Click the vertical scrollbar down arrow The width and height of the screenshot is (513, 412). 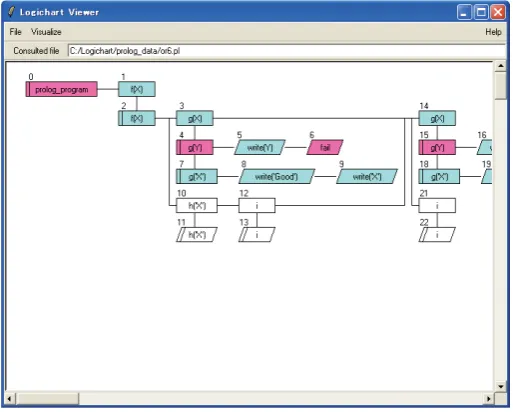pos(500,387)
